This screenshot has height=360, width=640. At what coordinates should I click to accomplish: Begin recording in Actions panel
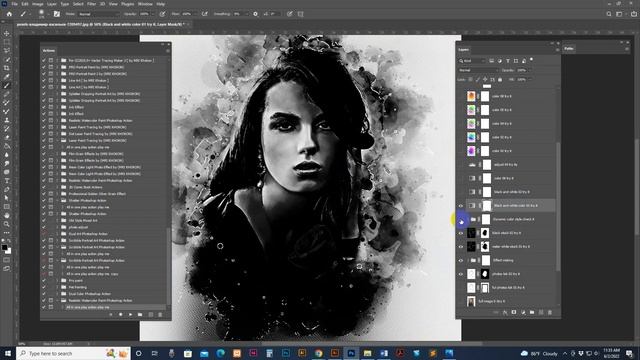120,315
